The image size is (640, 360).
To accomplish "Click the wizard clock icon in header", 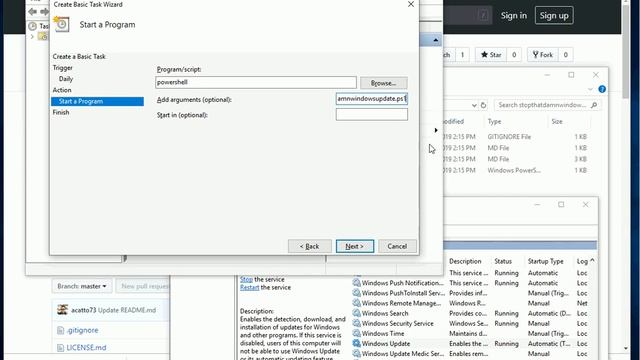I will click(x=62, y=24).
